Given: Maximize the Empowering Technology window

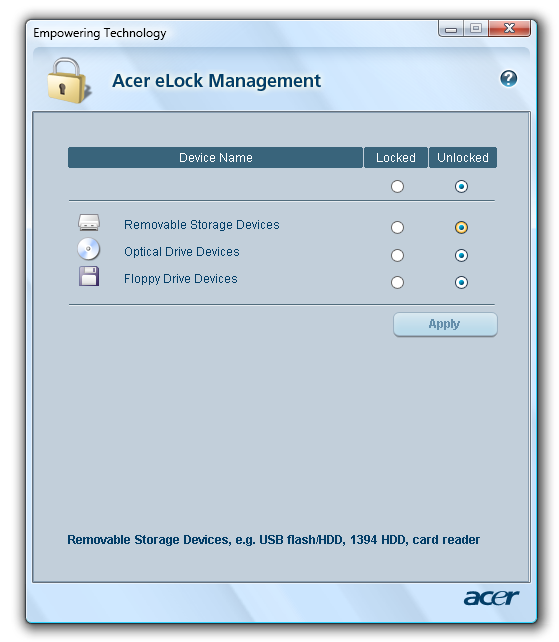Looking at the screenshot, I should point(475,29).
